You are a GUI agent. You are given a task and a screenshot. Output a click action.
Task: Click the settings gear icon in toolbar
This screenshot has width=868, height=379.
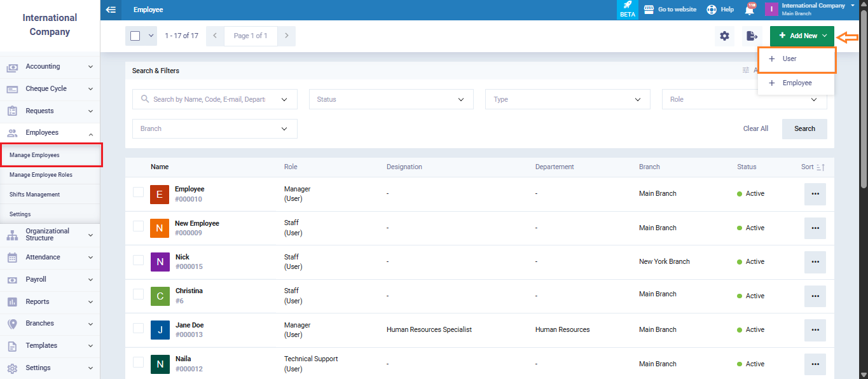[724, 36]
